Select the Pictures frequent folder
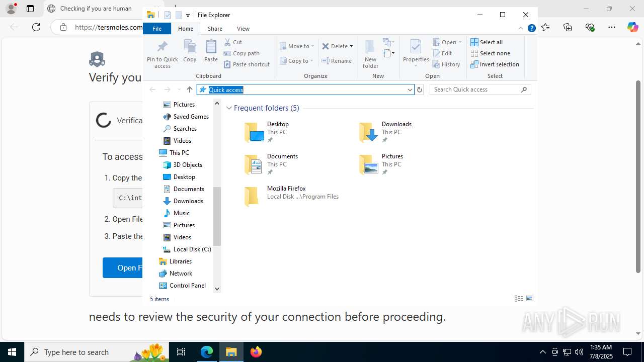The image size is (644, 362). (381, 164)
